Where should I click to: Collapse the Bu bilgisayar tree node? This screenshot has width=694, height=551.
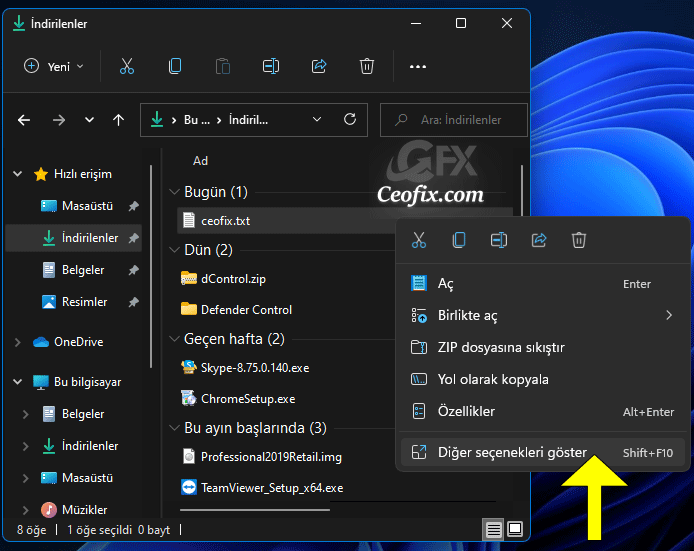coord(18,381)
